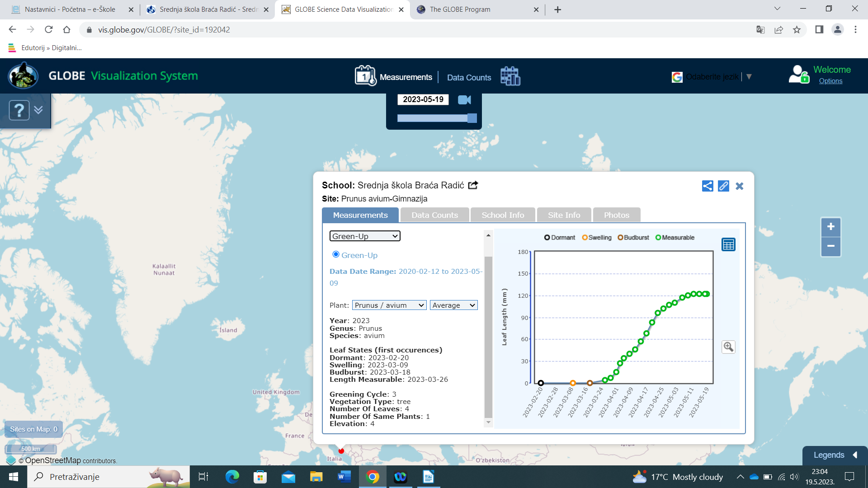The image size is (868, 488).
Task: Open the Data Counts calendar icon
Action: click(x=510, y=76)
